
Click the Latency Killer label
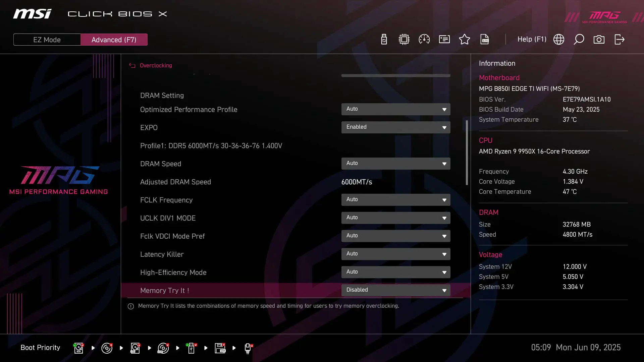(x=162, y=254)
